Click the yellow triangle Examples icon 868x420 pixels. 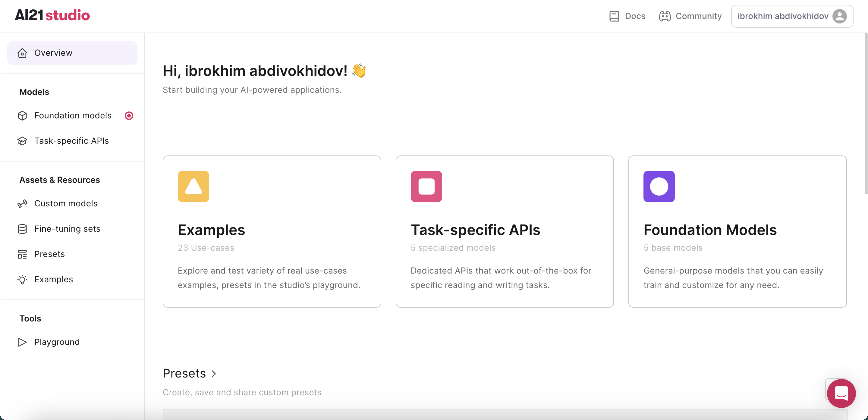tap(193, 186)
